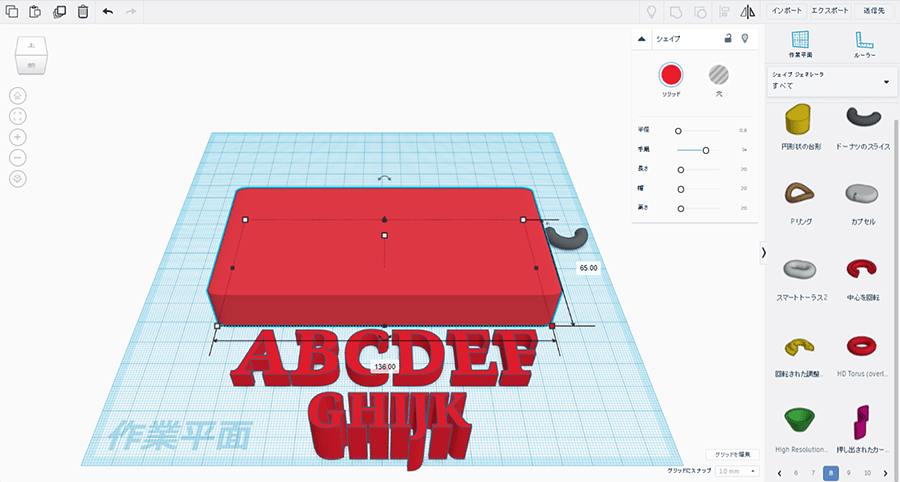The image size is (900, 482).
Task: Click the home view button
Action: tap(18, 95)
